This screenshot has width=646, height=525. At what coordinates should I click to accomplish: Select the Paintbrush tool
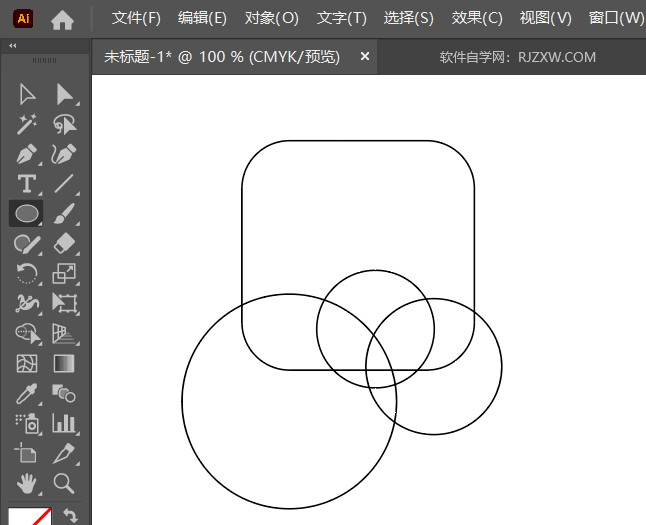pos(65,213)
